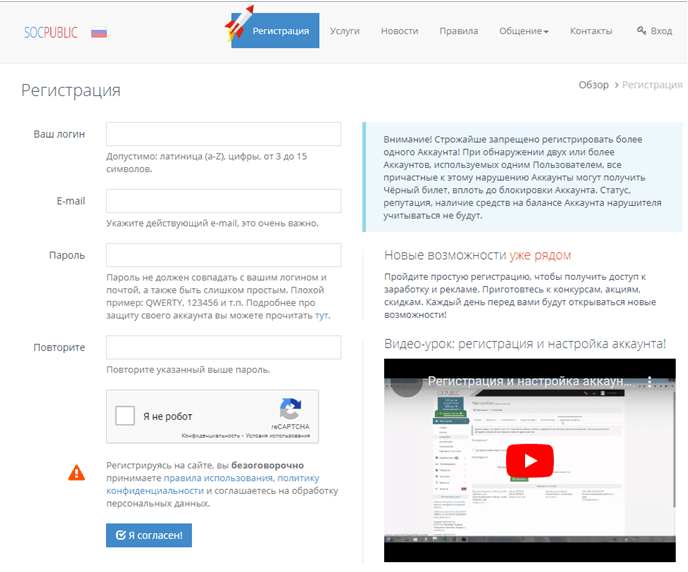The height and width of the screenshot is (572, 688).
Task: Focus the 'Ваш логин' input field
Action: [x=223, y=134]
